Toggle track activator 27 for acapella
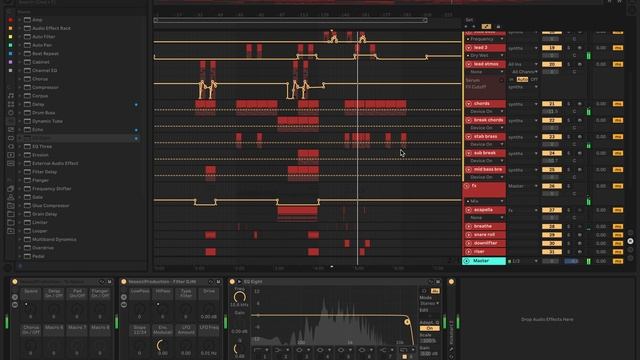The width and height of the screenshot is (640, 360). tap(551, 210)
